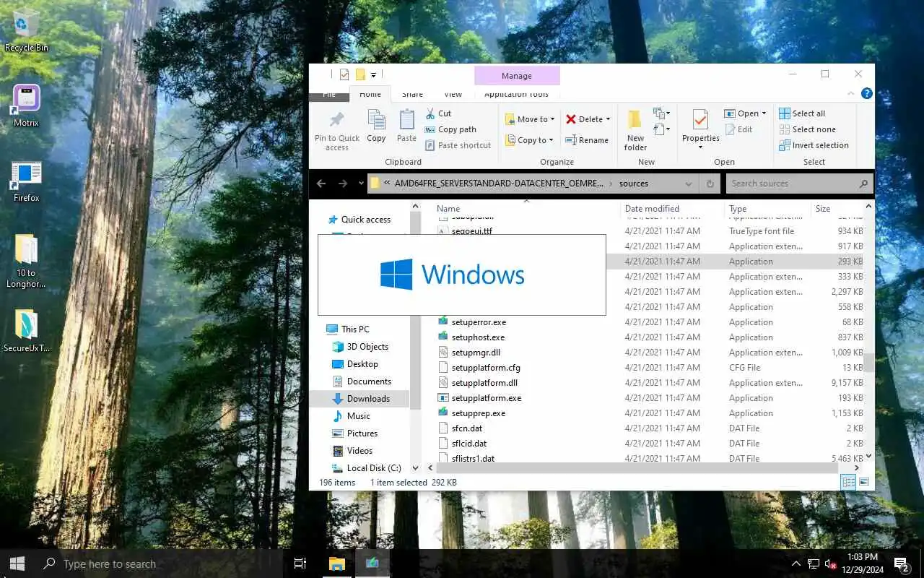Switch to Details view toggle in status bar
Screen dimensions: 924x578
point(848,482)
